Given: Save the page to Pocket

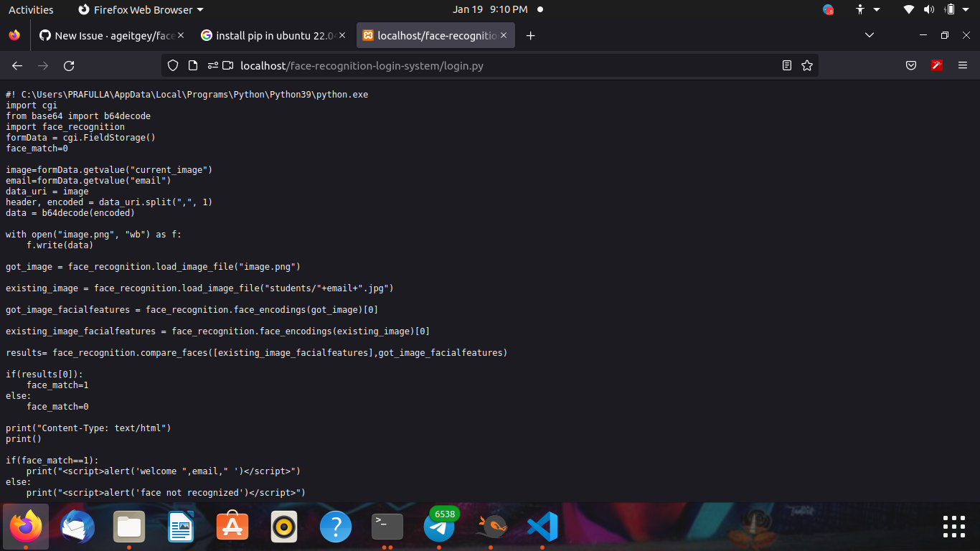Looking at the screenshot, I should pyautogui.click(x=911, y=65).
